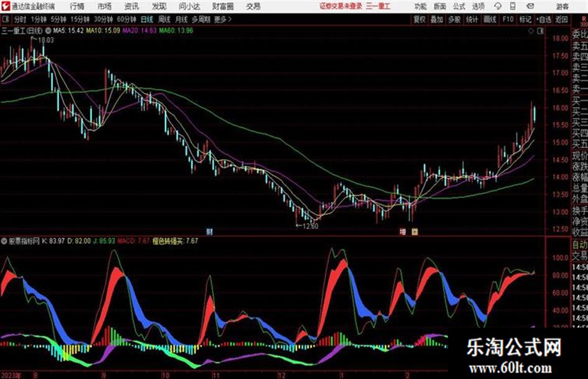The width and height of the screenshot is (588, 379).
Task: Click the 18.03 high price marker
Action: 46,40
